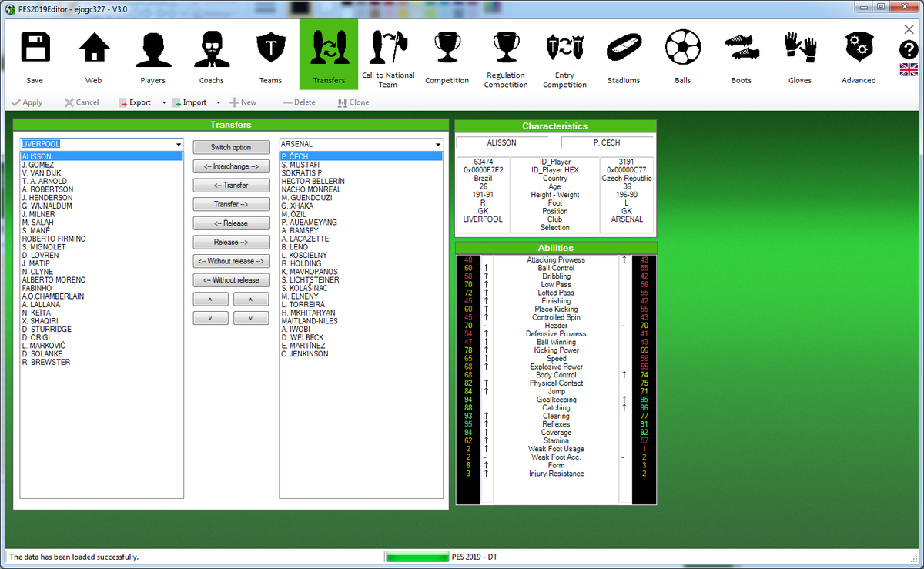Viewport: 924px width, 569px height.
Task: Click the help question mark icon
Action: (x=909, y=49)
